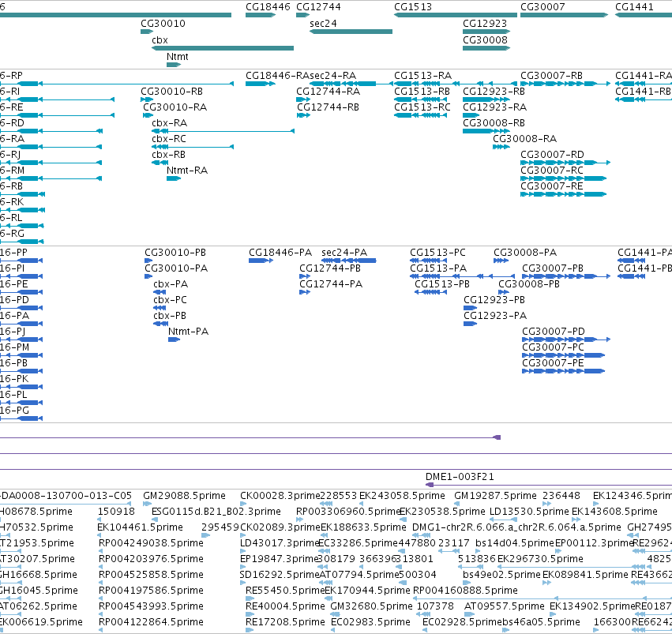672x634 pixels.
Task: Click the CG12923 gene label
Action: pos(485,24)
